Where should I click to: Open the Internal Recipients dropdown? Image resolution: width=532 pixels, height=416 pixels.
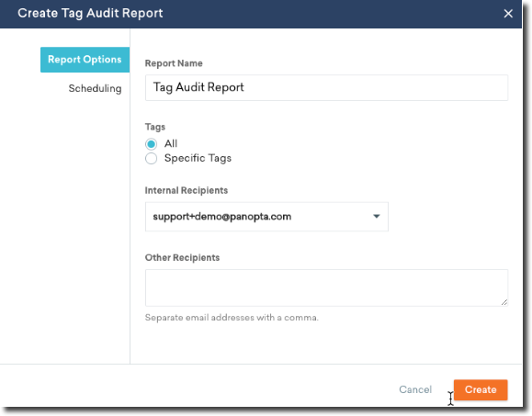click(x=266, y=217)
